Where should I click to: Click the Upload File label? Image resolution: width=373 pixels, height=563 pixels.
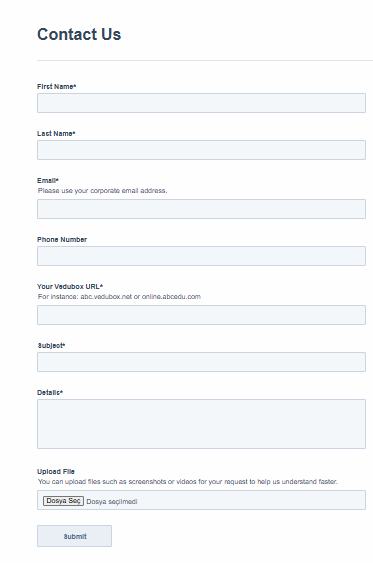tap(56, 471)
